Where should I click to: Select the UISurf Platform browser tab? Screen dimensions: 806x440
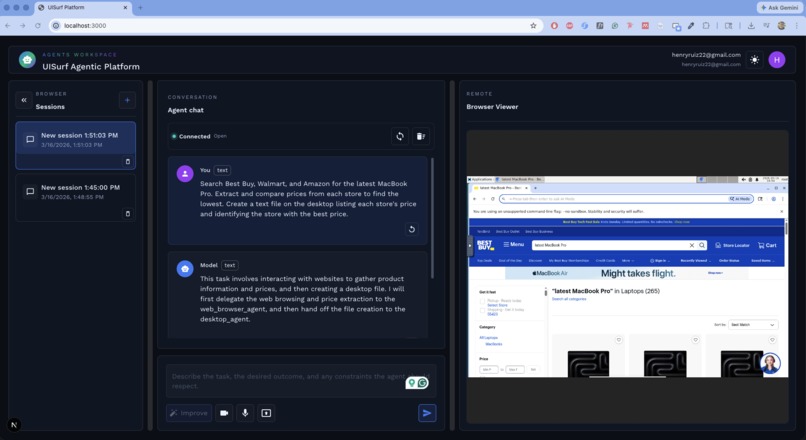(x=83, y=8)
